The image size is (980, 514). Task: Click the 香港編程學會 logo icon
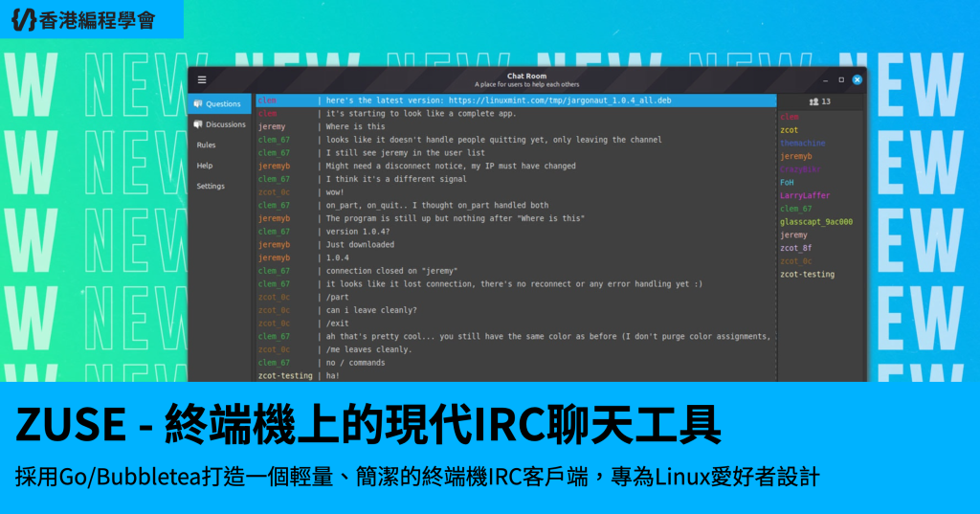pos(24,20)
